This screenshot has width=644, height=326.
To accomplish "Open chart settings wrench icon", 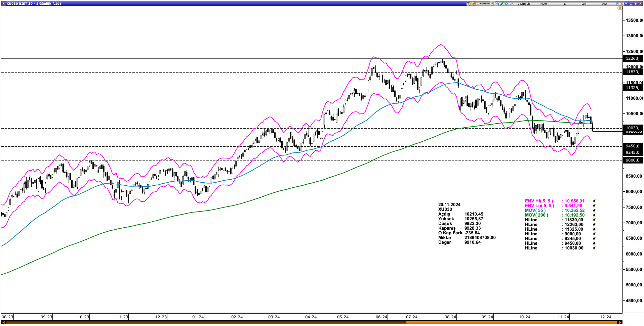I will [x=621, y=4].
